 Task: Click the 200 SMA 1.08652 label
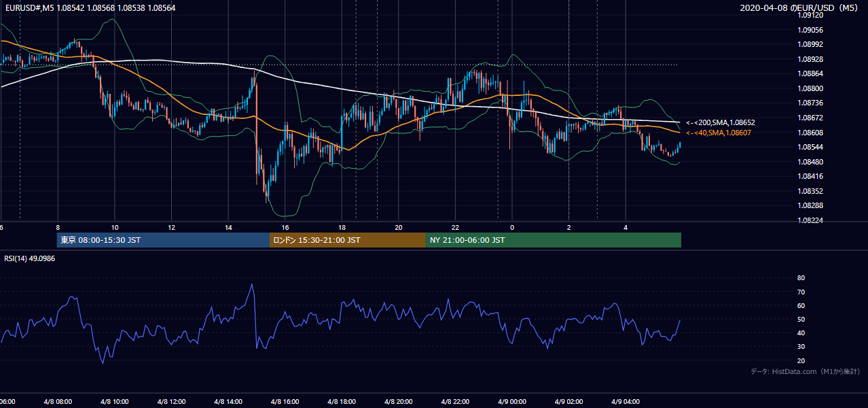[721, 122]
